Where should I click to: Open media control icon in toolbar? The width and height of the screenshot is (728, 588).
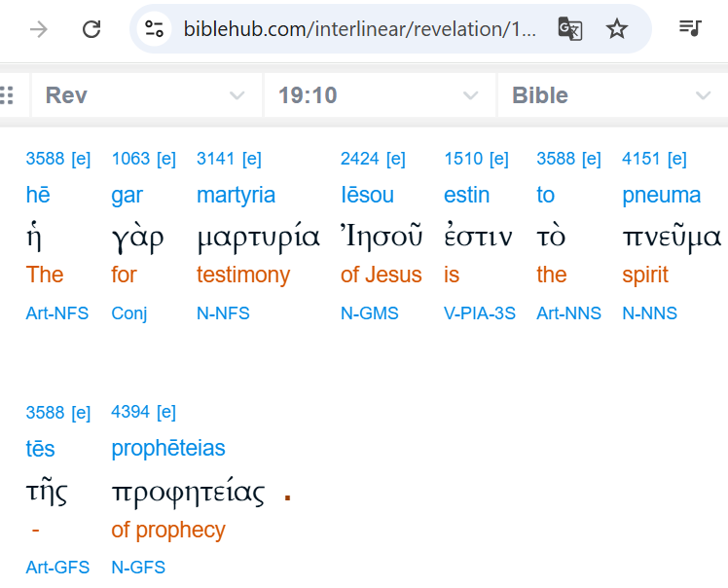(690, 28)
